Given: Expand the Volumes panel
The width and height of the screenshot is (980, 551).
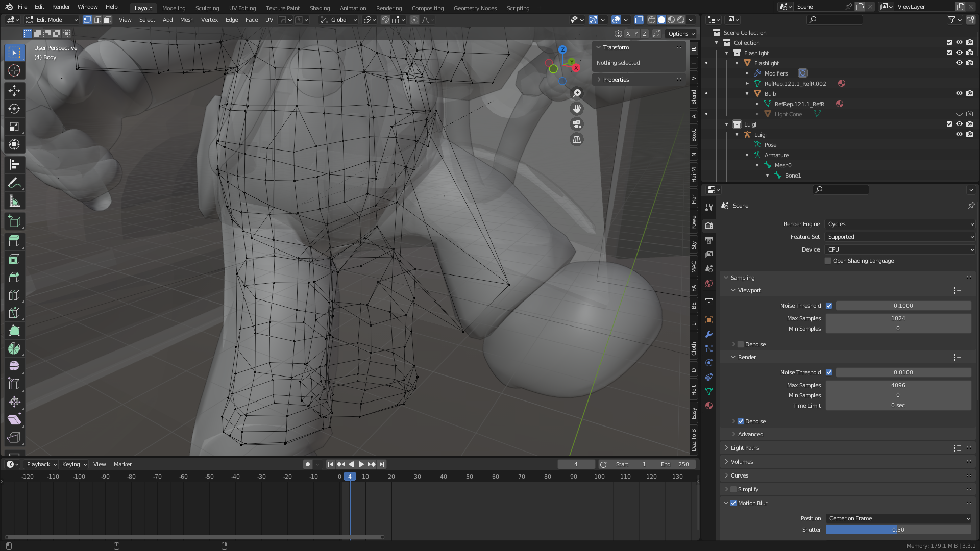Looking at the screenshot, I should click(742, 462).
